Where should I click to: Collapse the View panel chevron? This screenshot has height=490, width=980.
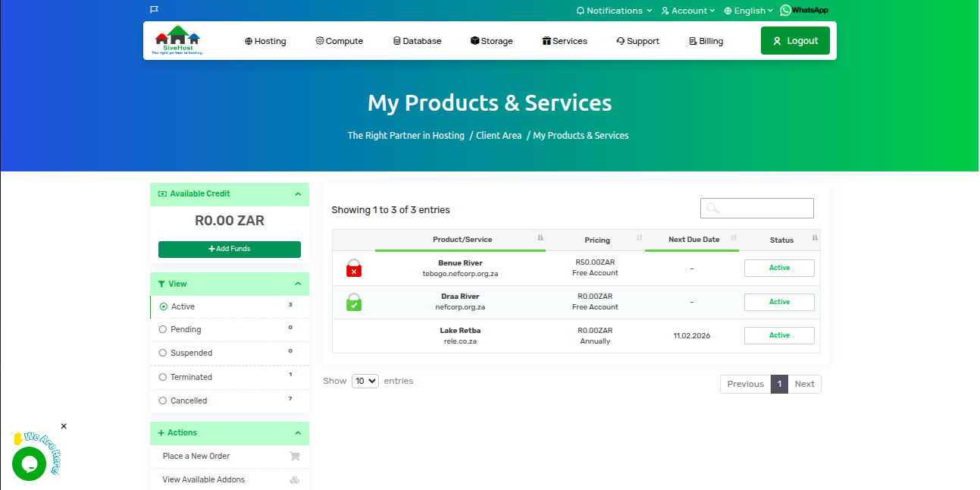click(298, 284)
